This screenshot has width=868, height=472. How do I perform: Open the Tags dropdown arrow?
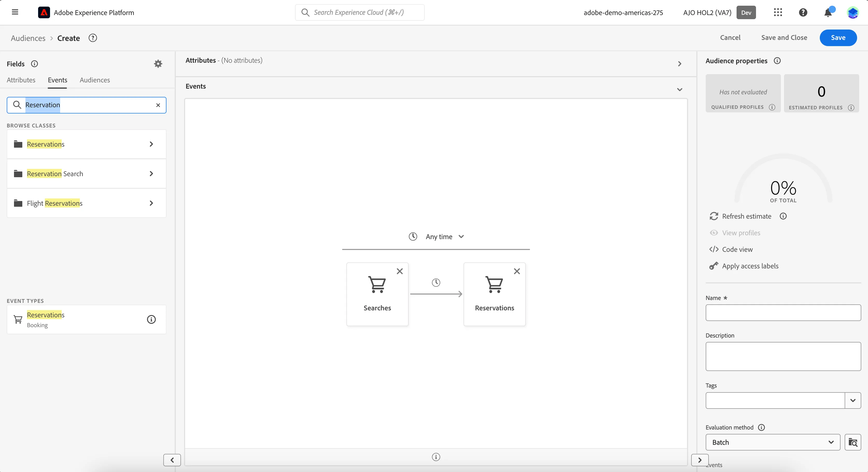point(853,400)
